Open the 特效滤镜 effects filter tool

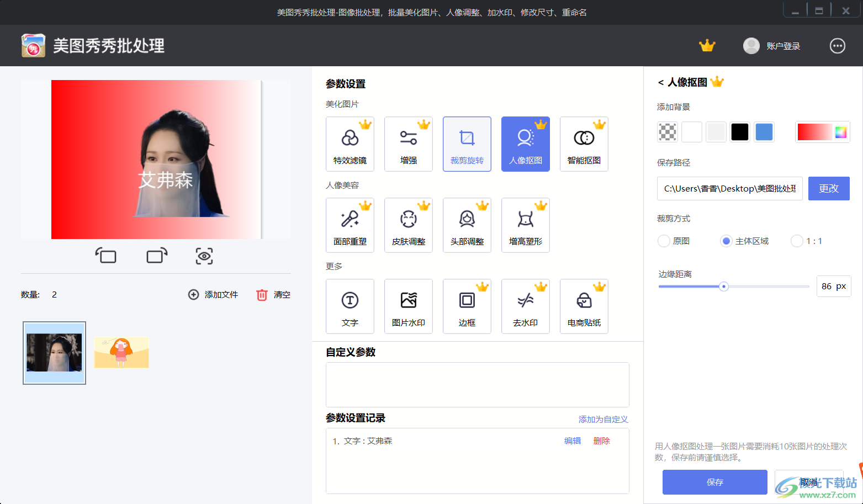point(350,144)
